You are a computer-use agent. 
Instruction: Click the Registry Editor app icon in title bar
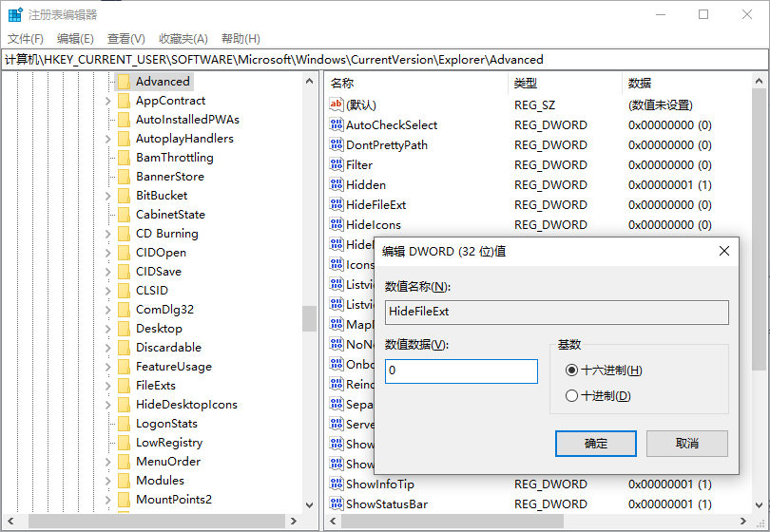[x=15, y=14]
